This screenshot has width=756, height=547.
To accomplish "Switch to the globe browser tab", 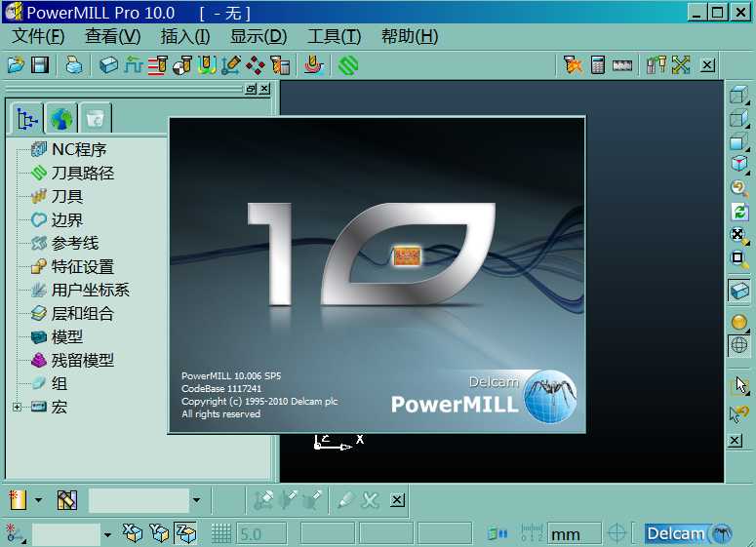I will point(61,119).
